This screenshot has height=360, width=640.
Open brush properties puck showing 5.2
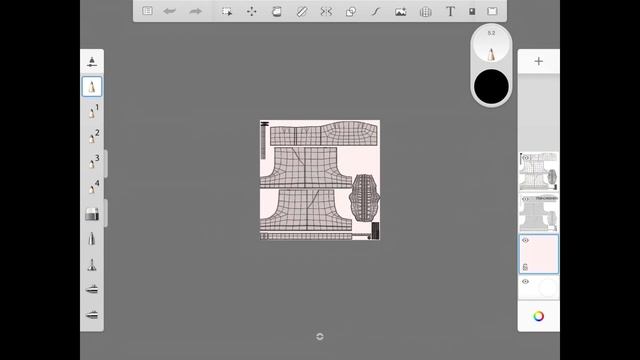pyautogui.click(x=491, y=44)
